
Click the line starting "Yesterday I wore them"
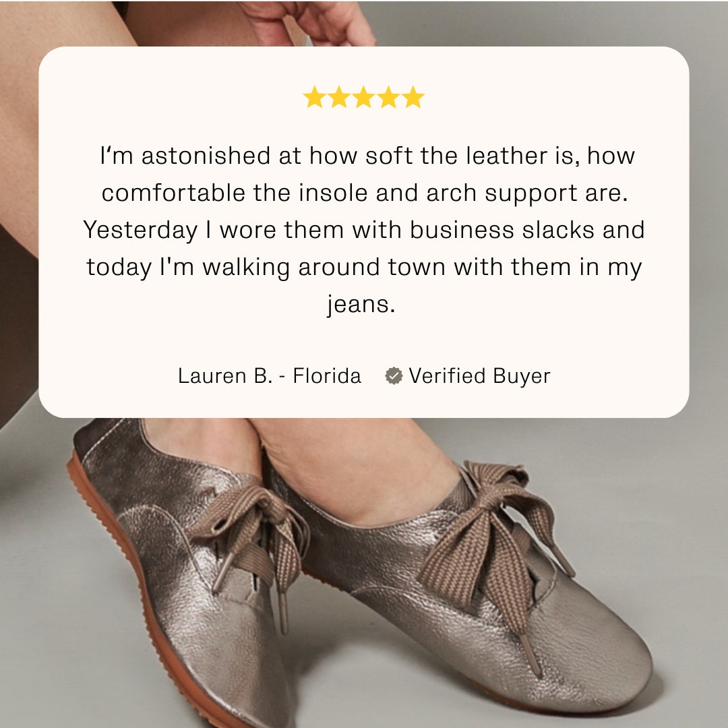tap(364, 231)
